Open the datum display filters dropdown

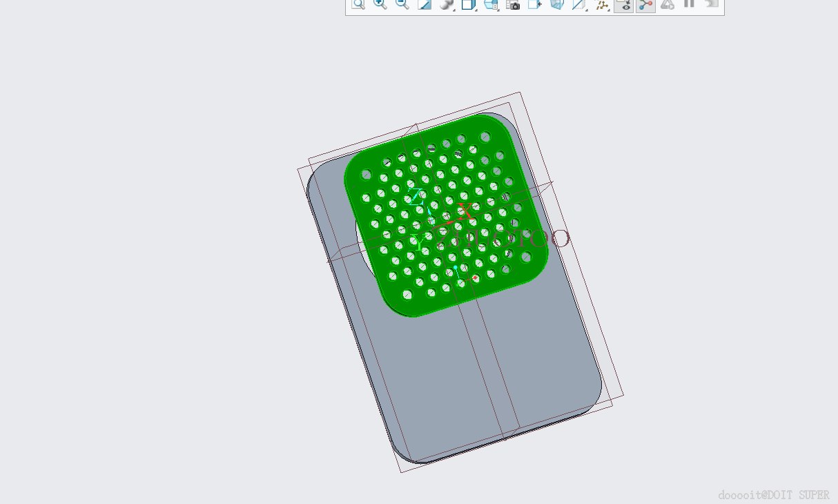point(579,4)
